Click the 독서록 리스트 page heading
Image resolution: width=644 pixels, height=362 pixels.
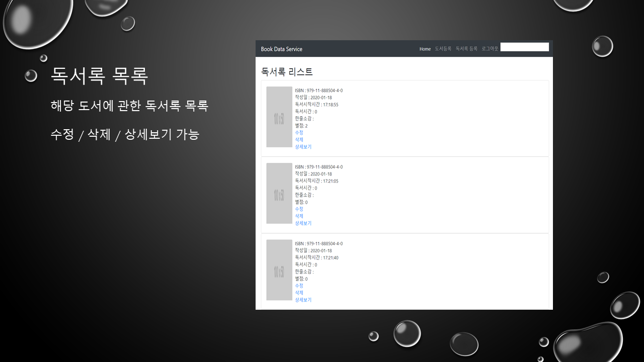pyautogui.click(x=287, y=72)
